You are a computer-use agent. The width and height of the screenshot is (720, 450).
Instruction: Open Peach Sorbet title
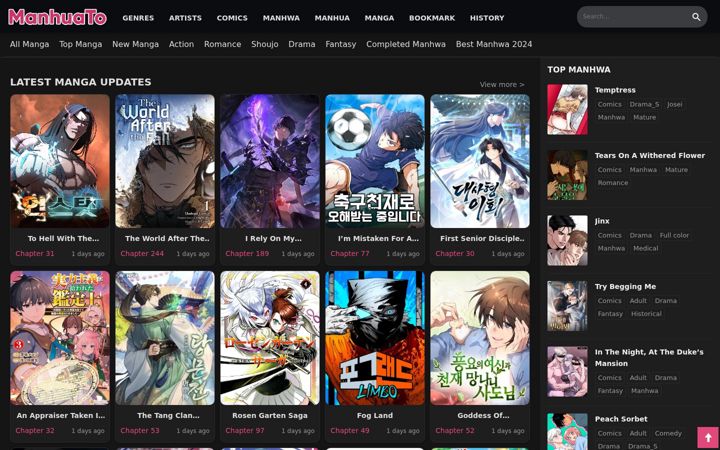click(x=621, y=419)
